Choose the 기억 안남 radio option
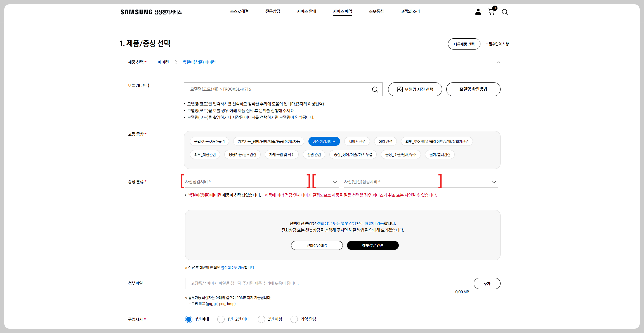644x333 pixels. tap(294, 319)
